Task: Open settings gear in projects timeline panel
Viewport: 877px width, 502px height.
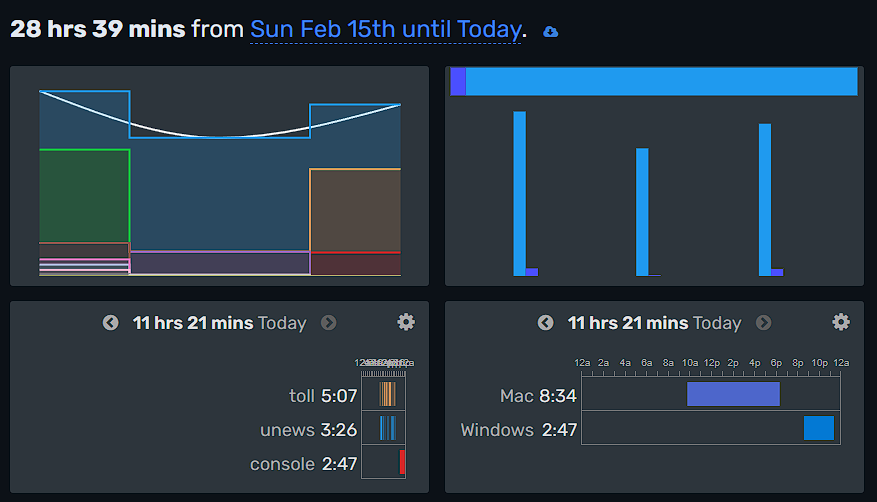Action: [406, 322]
